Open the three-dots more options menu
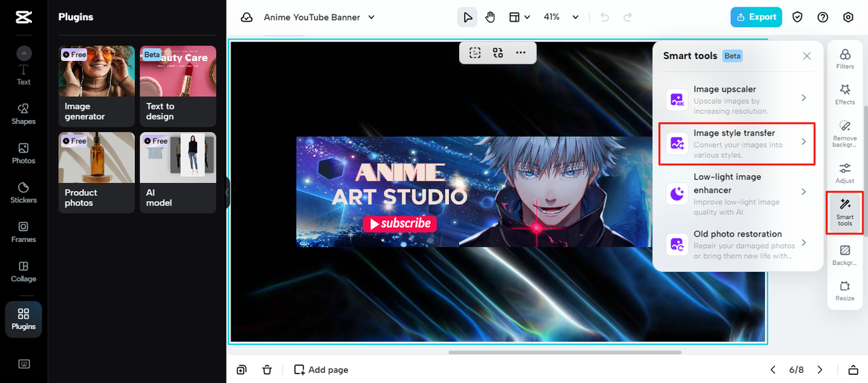 coord(521,53)
